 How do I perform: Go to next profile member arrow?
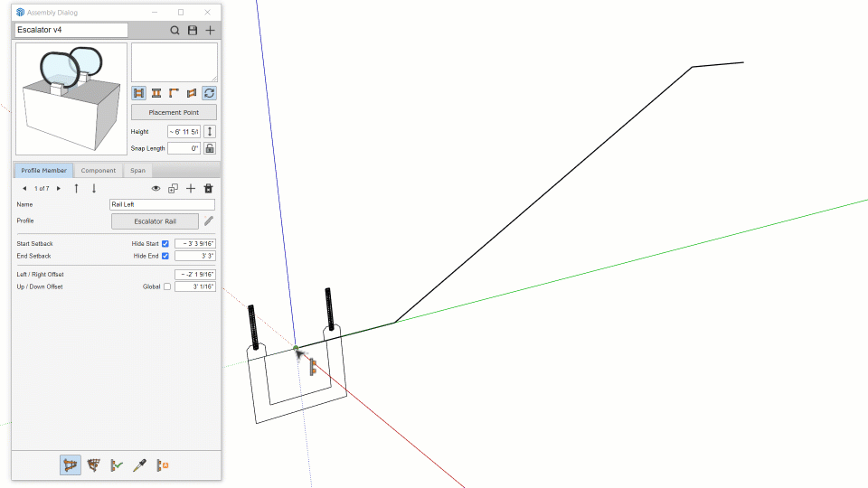[x=59, y=188]
